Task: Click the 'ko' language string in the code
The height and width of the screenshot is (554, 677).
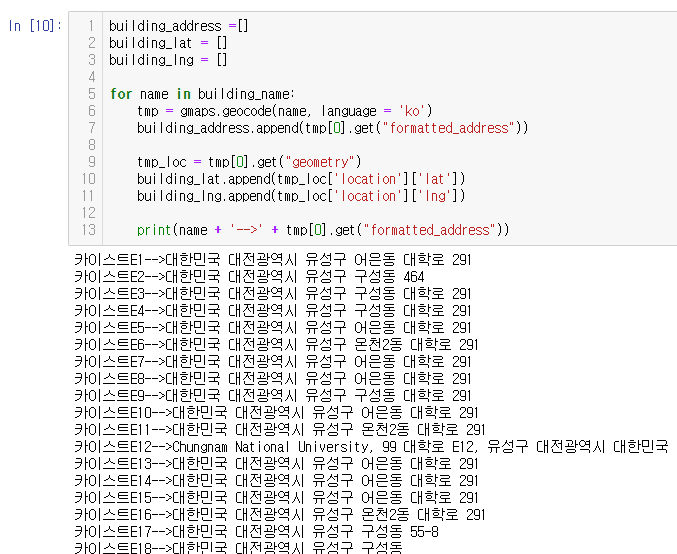Action: click(414, 110)
